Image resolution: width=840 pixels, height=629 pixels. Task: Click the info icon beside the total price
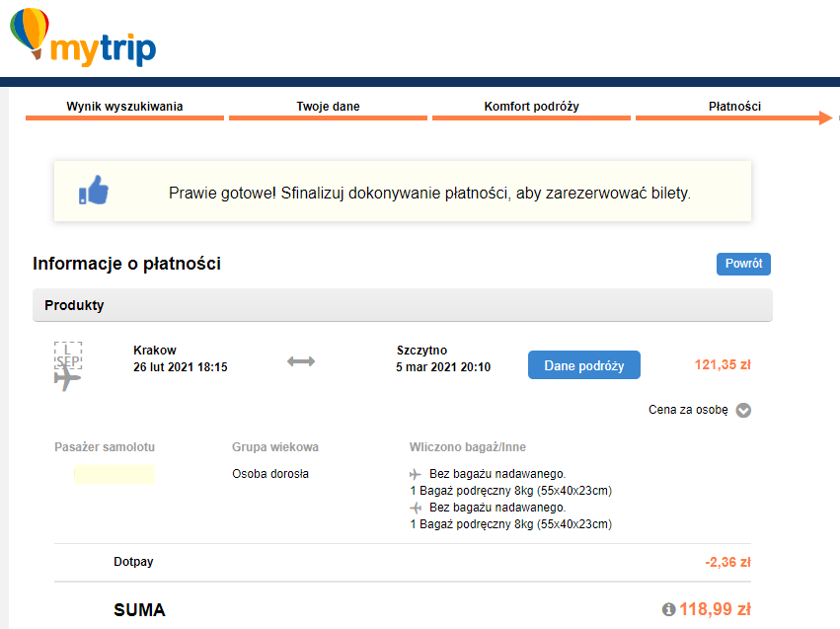[x=668, y=609]
